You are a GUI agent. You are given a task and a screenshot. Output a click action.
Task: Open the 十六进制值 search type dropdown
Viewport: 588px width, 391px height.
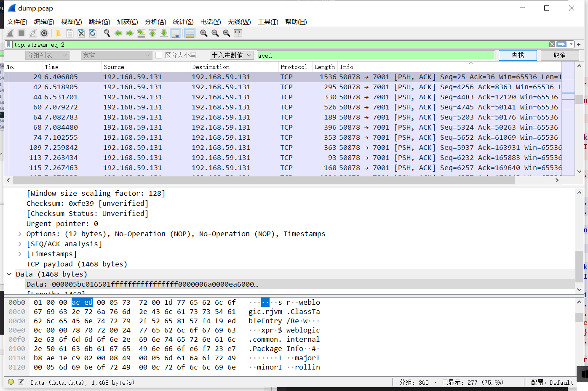coord(232,55)
